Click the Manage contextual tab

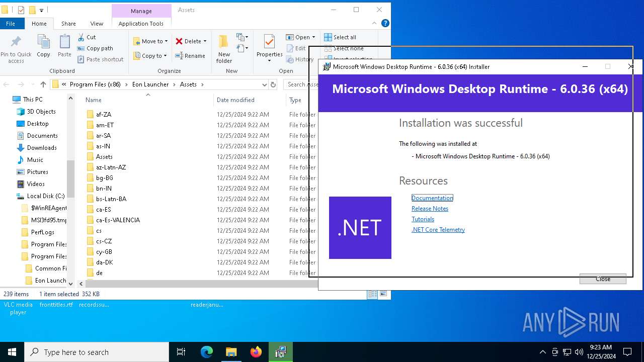tap(141, 11)
